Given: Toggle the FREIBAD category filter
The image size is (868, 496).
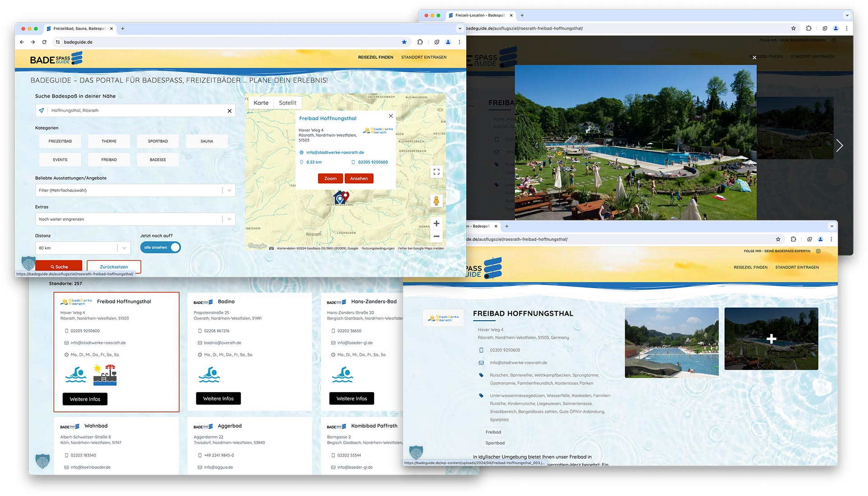Looking at the screenshot, I should point(109,159).
